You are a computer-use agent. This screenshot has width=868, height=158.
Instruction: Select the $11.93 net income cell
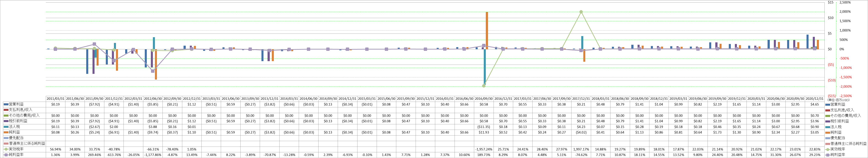pos(484,132)
